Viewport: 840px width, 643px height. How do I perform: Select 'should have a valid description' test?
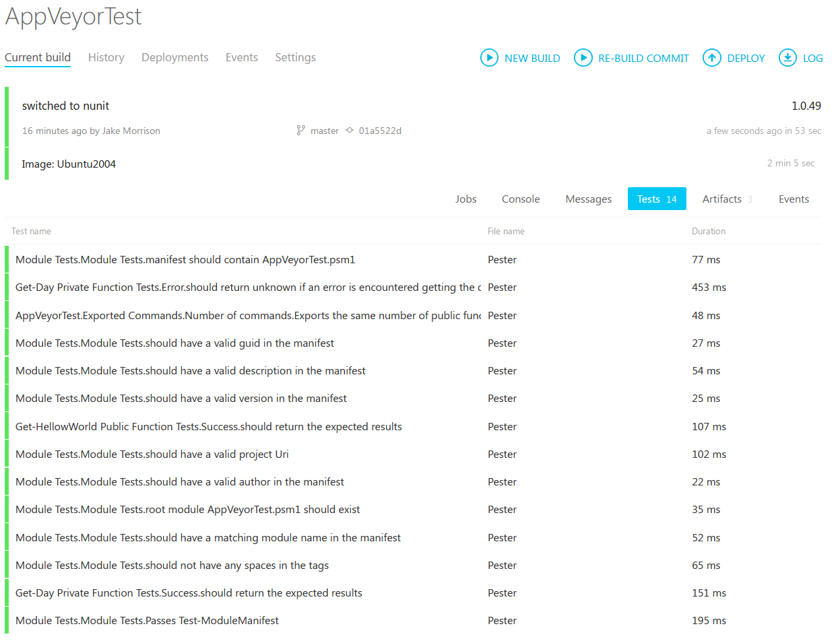tap(413, 370)
